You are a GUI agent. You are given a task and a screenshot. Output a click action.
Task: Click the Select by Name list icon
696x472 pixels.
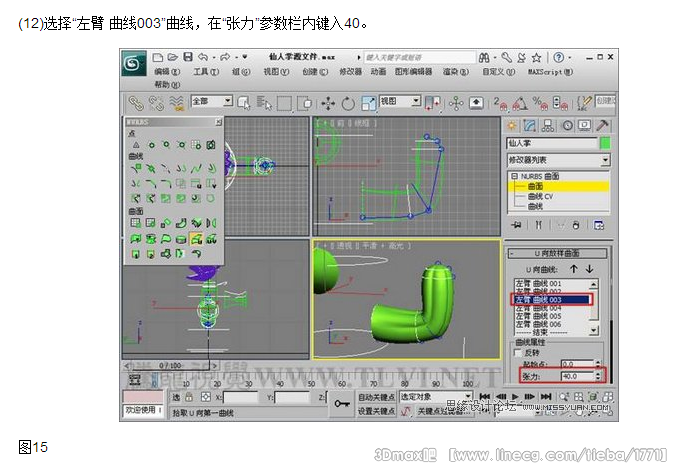tap(264, 103)
